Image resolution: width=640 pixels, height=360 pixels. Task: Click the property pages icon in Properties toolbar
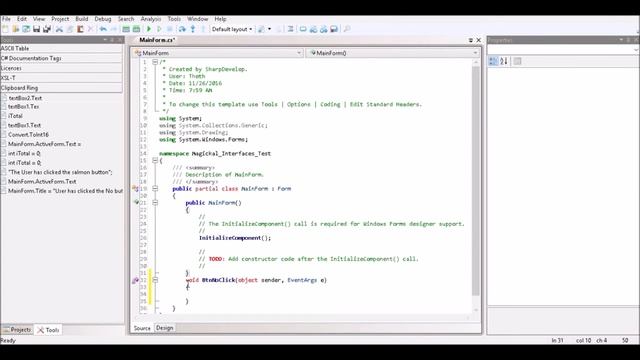[517, 61]
